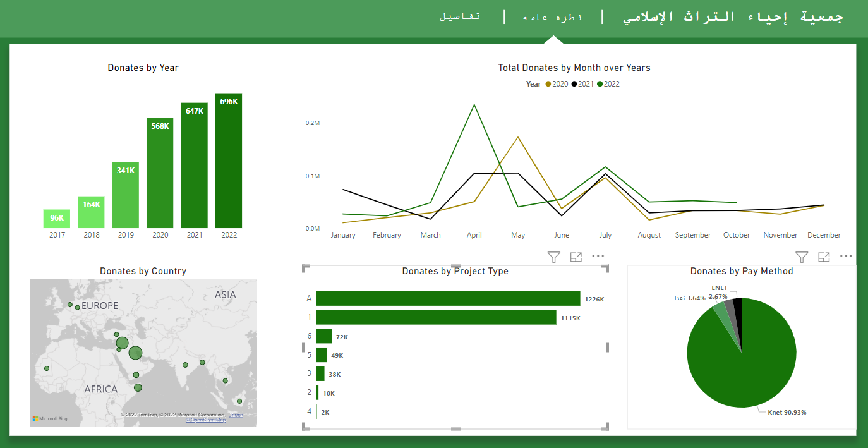
Task: Open the Terms link on the map
Action: pyautogui.click(x=236, y=415)
